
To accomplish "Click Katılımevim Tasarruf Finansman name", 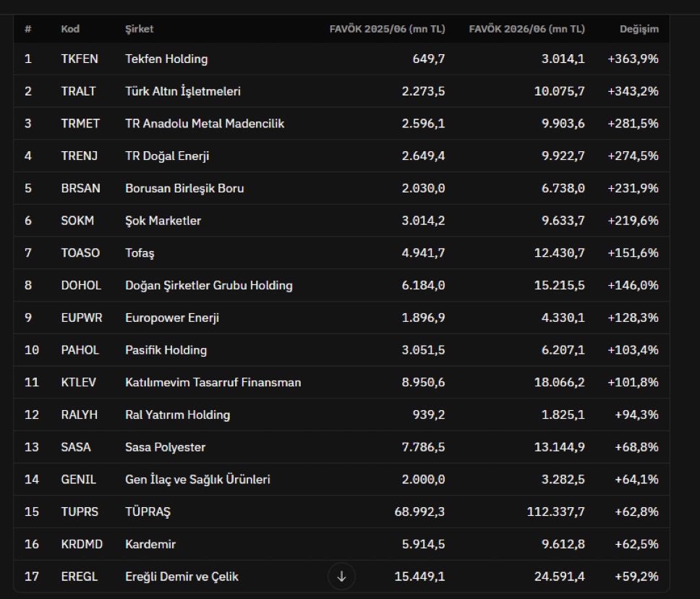I will [x=213, y=383].
